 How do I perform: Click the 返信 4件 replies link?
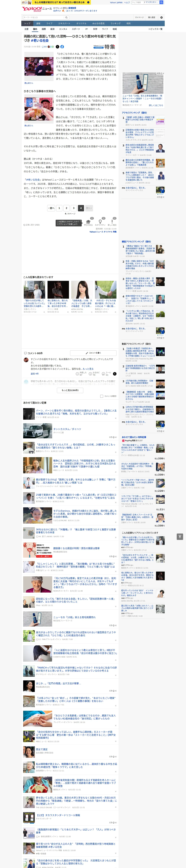pyautogui.click(x=34, y=374)
